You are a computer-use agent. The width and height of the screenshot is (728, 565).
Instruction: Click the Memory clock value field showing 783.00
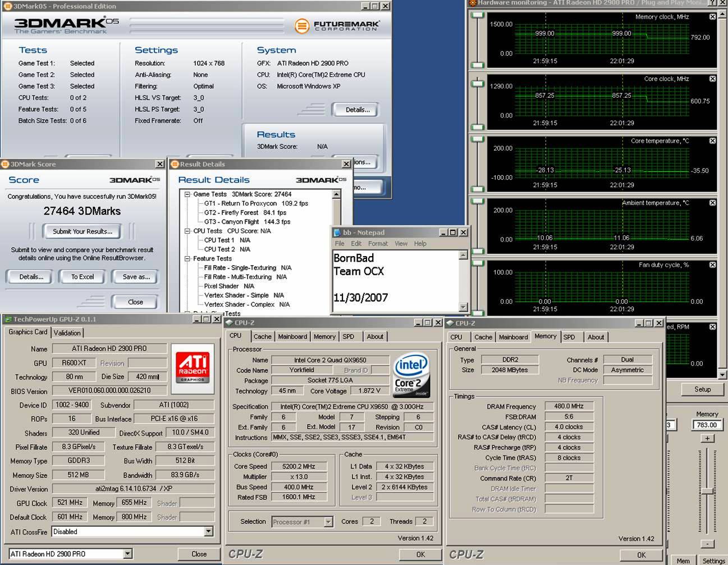point(707,425)
